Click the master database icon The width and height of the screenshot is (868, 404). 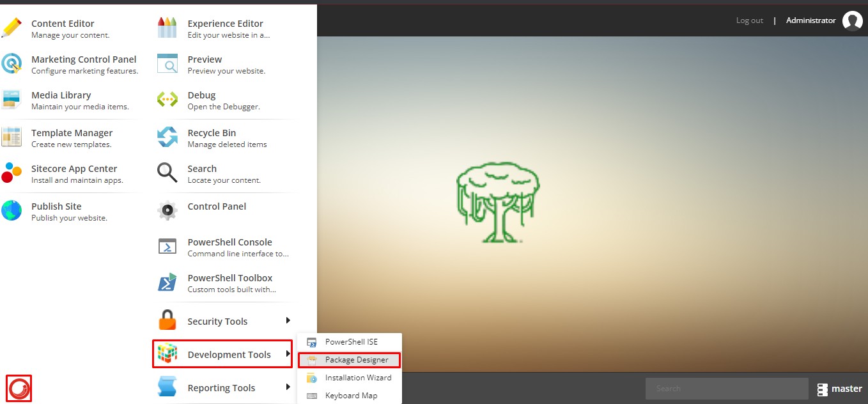[823, 389]
